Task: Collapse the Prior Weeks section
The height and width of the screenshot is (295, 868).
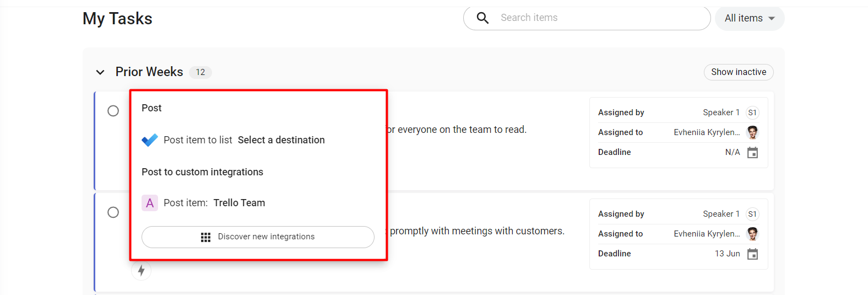Action: pyautogui.click(x=100, y=72)
